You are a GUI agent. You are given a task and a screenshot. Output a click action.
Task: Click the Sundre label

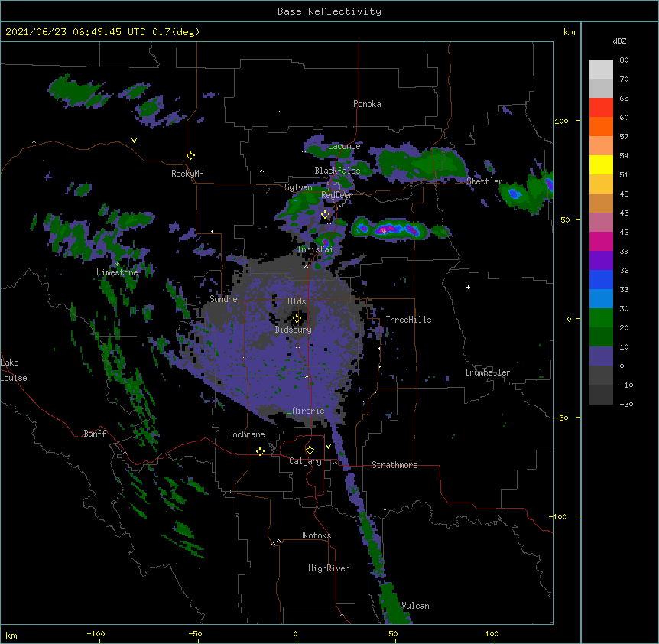223,299
